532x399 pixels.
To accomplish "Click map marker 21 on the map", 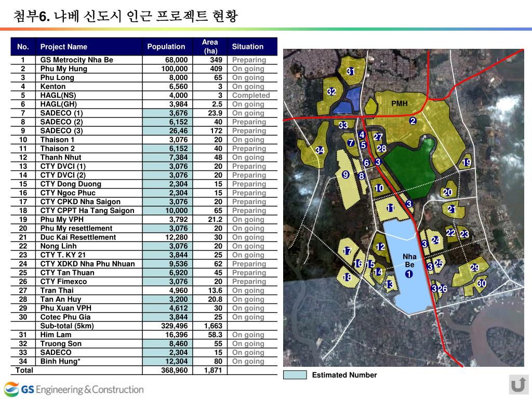I will pos(451,209).
